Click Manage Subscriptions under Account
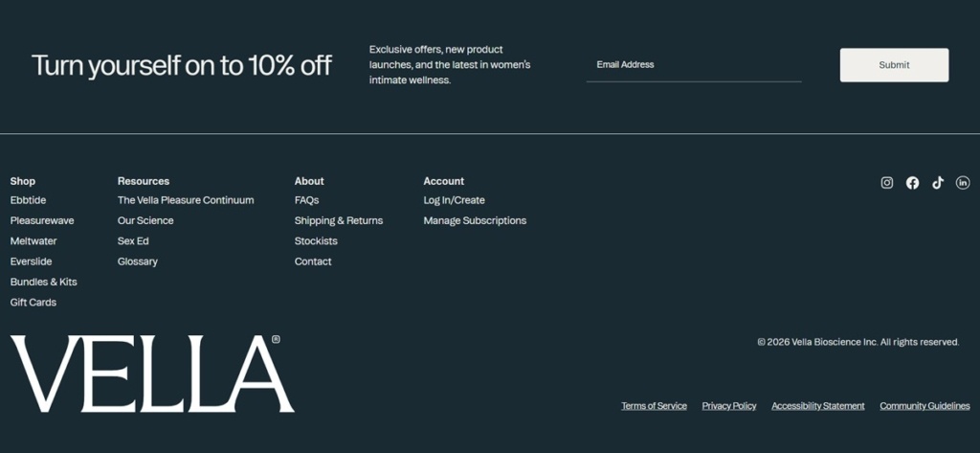Image resolution: width=980 pixels, height=453 pixels. click(475, 221)
